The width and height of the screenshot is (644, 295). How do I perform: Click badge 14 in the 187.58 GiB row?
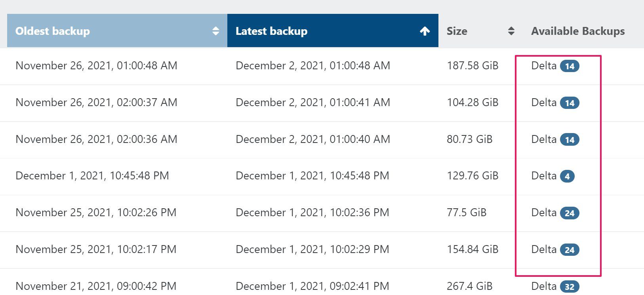[x=569, y=66]
